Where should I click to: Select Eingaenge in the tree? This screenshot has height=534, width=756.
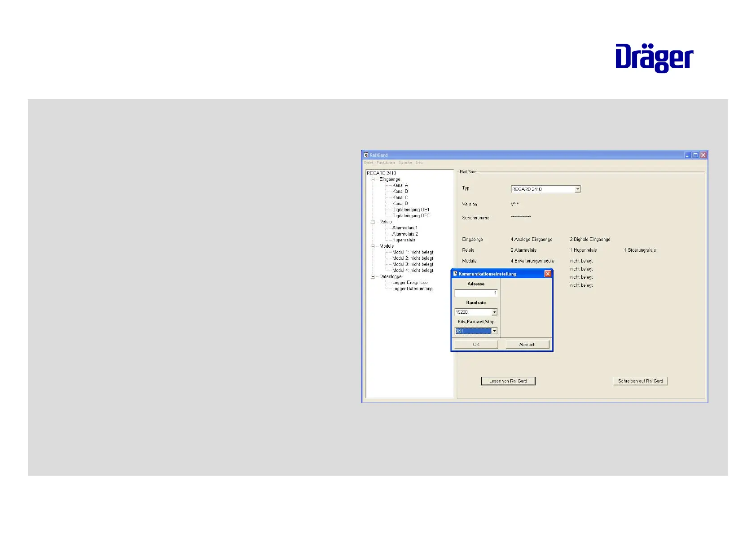click(x=390, y=179)
